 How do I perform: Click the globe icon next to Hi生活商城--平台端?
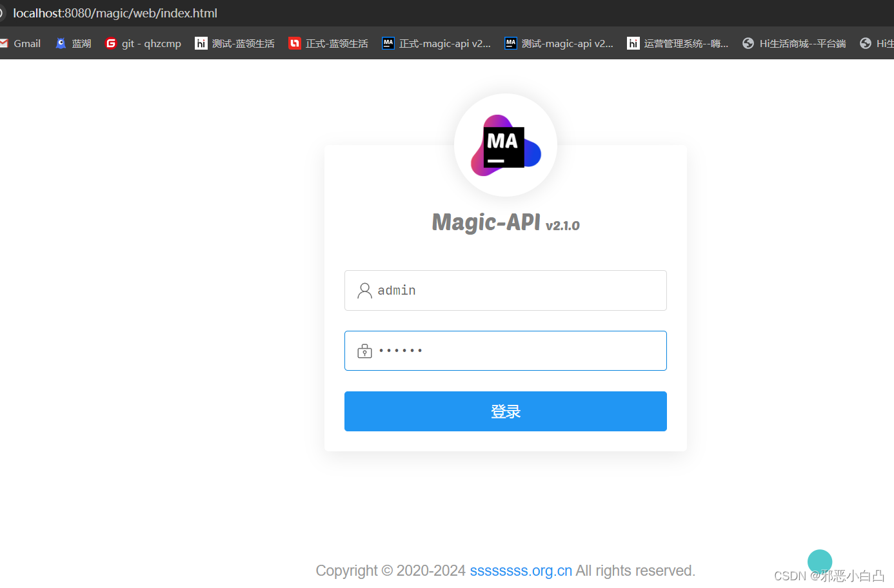[748, 43]
